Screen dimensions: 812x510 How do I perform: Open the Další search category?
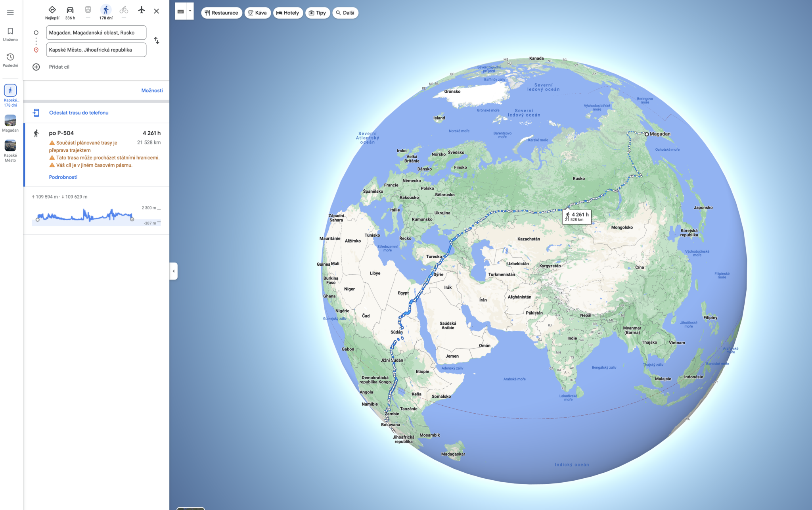coord(345,13)
